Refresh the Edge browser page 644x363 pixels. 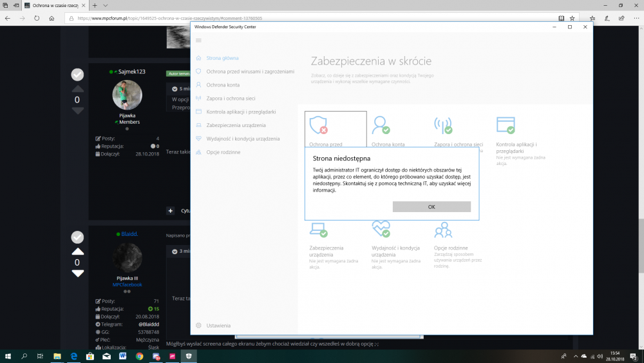pyautogui.click(x=37, y=18)
